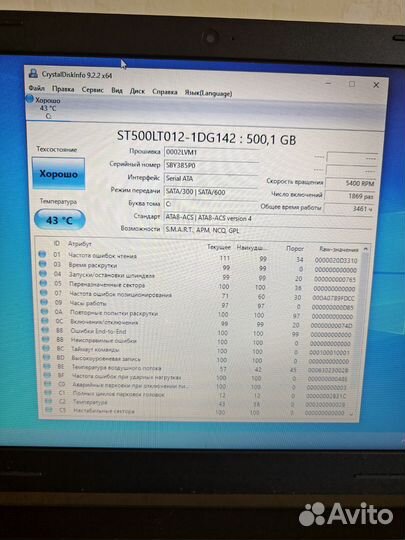405x540 pixels.
Task: Click status icon for Таймаут команды
Action: (46, 348)
